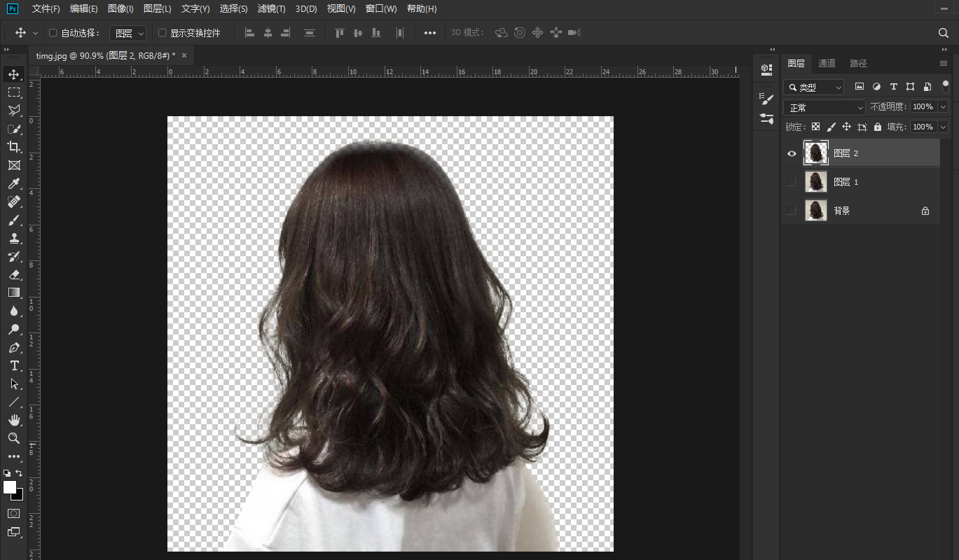Click the search icon at top right
The width and height of the screenshot is (959, 560).
pos(944,33)
